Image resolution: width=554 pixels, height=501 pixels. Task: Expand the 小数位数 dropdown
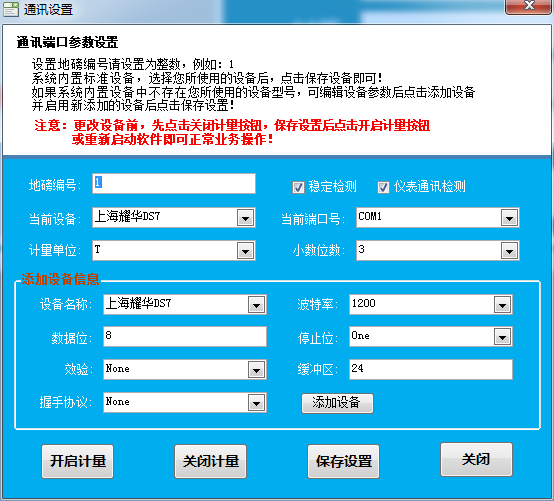coord(509,251)
